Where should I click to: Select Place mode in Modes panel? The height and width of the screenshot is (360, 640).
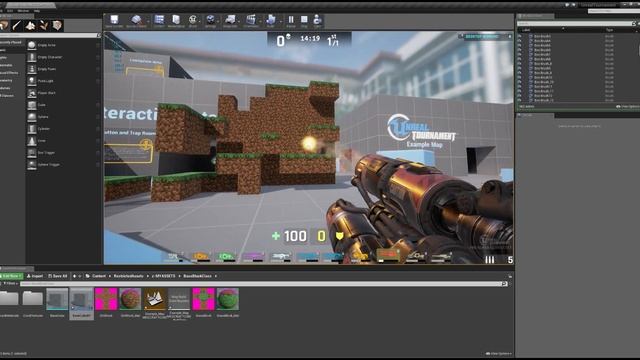[x=4, y=25]
